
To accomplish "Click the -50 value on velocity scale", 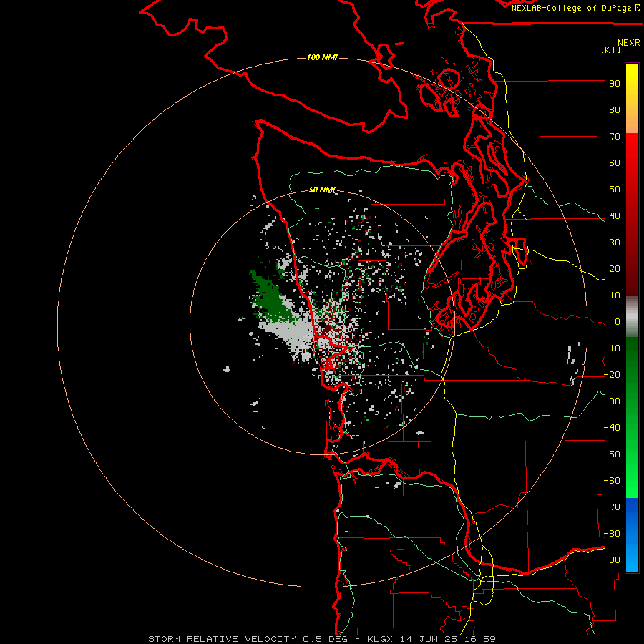I will [612, 454].
